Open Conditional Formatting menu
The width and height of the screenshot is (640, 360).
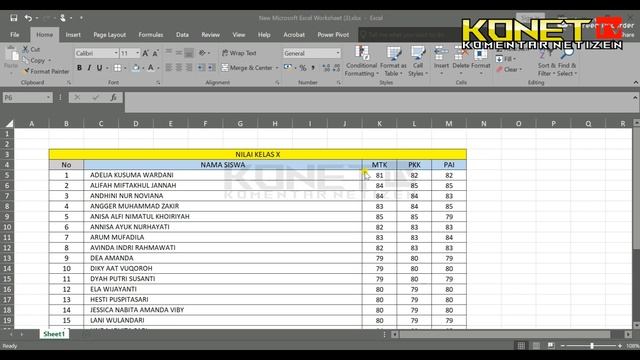point(362,61)
